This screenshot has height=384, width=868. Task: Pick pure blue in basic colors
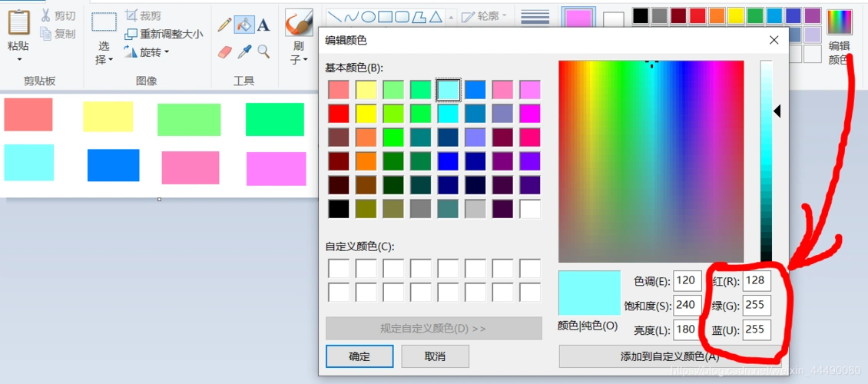448,161
